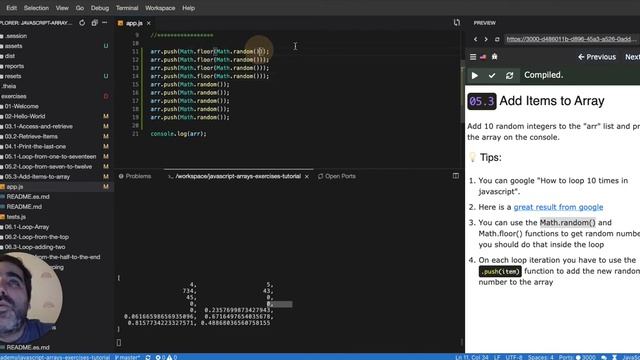Collapse the 05.3-Add-items-to-array folder
640x360 pixels.
(37, 177)
